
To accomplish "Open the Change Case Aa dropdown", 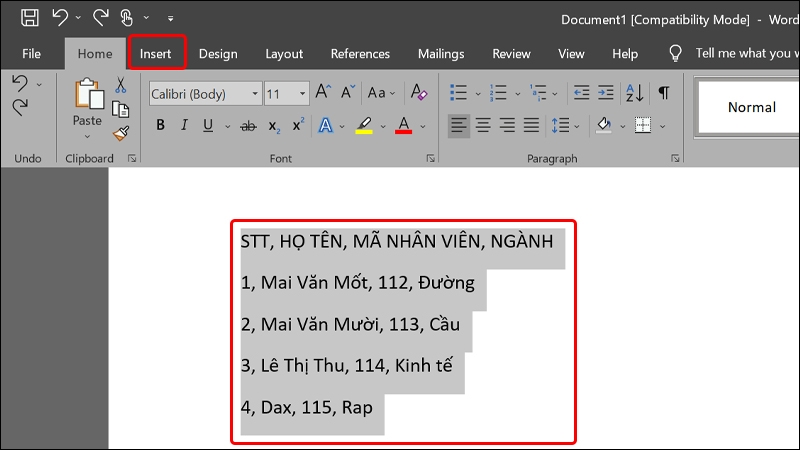I will tap(382, 93).
